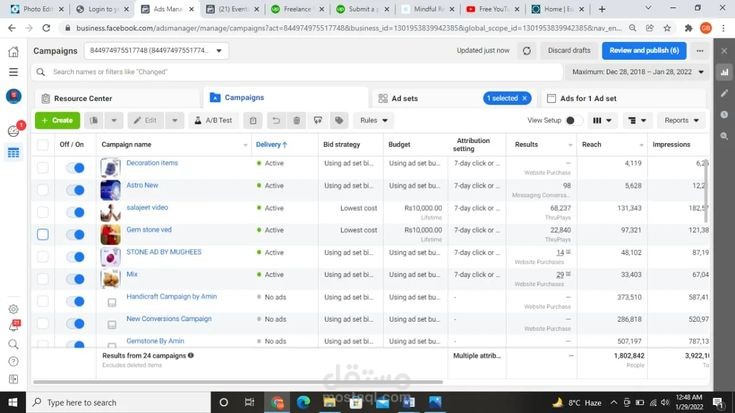Viewport: 735px width, 413px height.
Task: Toggle off the Astro New campaign
Action: [x=75, y=190]
